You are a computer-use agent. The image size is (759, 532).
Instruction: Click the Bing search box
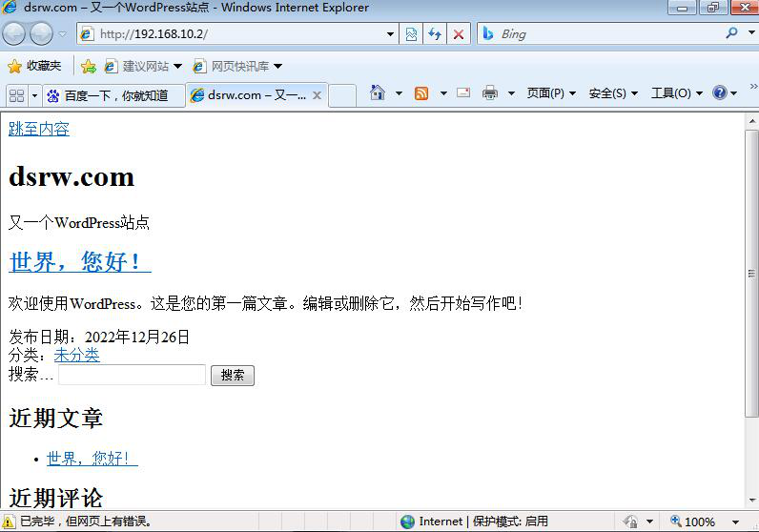coord(600,34)
